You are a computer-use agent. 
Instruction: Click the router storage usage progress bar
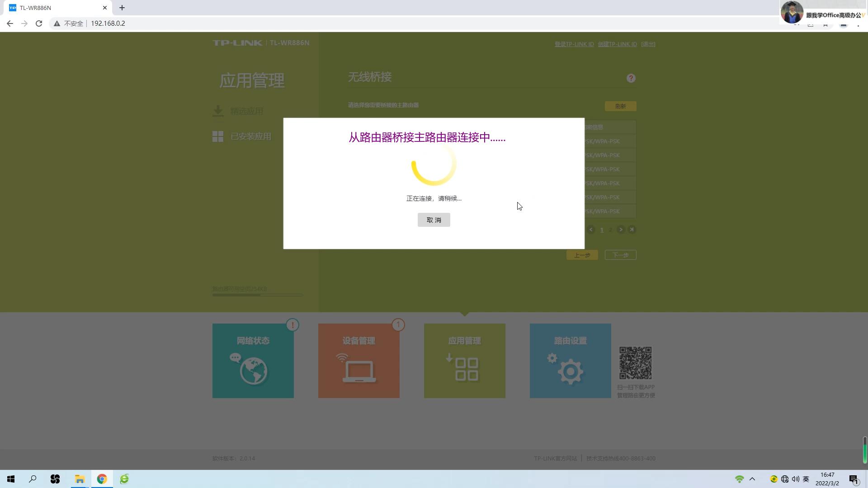[x=257, y=295]
